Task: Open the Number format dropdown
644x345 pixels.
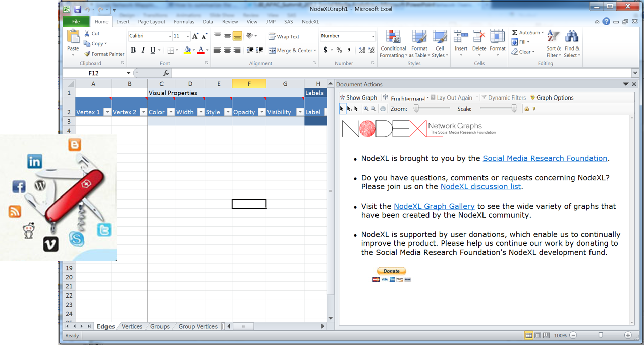Action: pos(373,36)
